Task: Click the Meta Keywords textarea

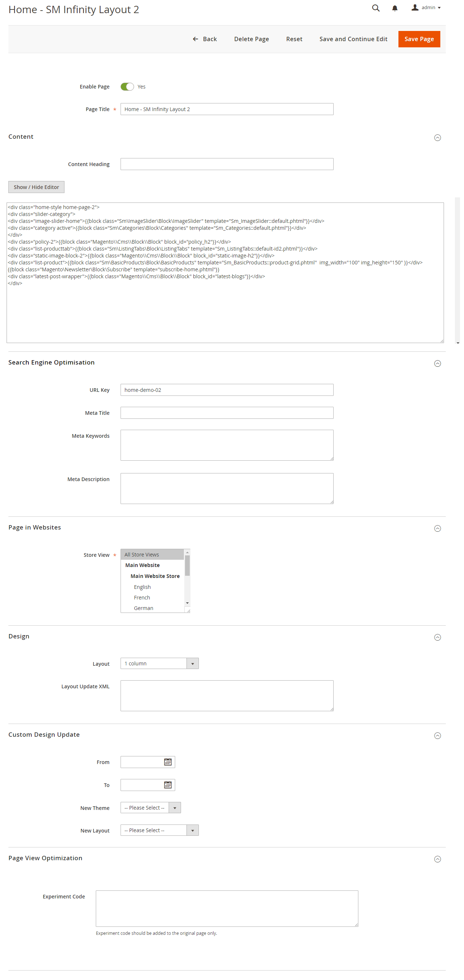Action: (x=227, y=445)
